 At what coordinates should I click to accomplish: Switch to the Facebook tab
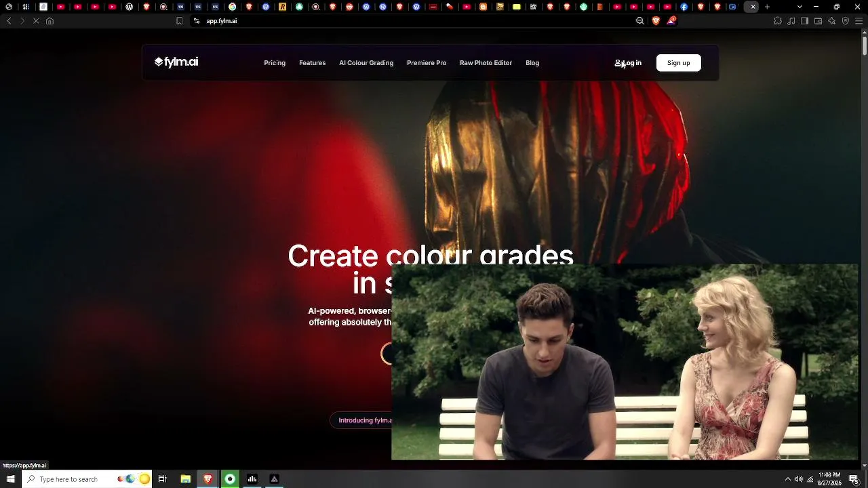pyautogui.click(x=684, y=7)
